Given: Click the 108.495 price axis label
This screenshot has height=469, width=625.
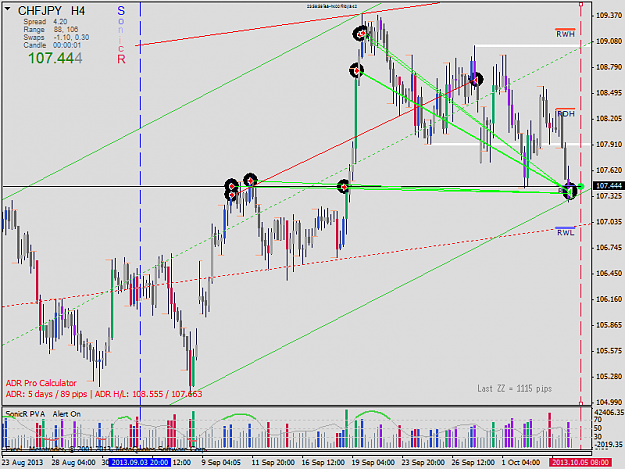Looking at the screenshot, I should (x=609, y=93).
